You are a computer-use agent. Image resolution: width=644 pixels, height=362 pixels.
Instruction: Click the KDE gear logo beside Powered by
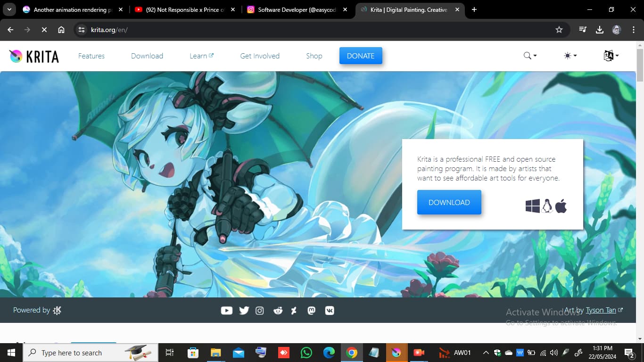coord(57,310)
